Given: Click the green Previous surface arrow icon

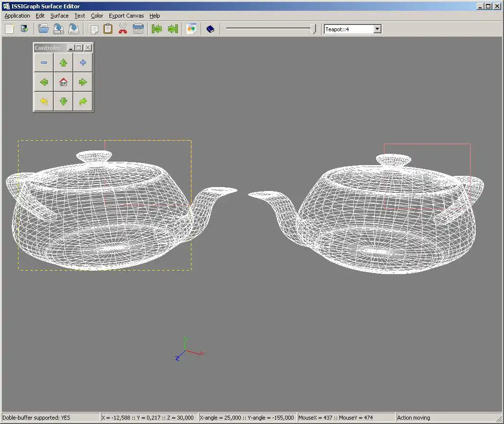Looking at the screenshot, I should (x=157, y=29).
